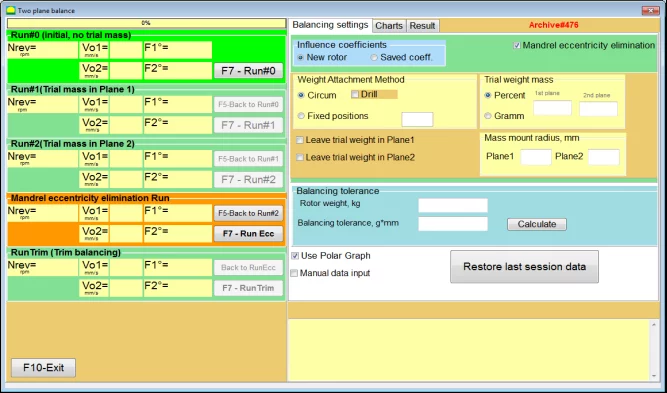The image size is (667, 393).
Task: Select Percent for trial weight mass
Action: pos(488,95)
